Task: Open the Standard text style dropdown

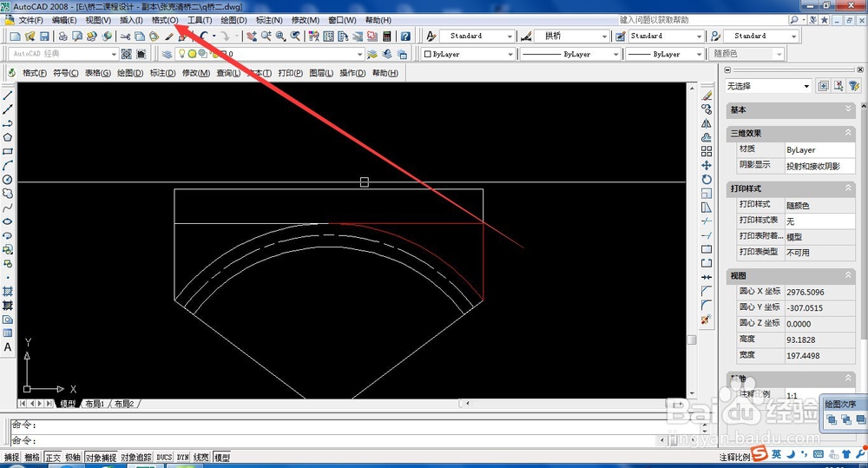Action: point(510,36)
